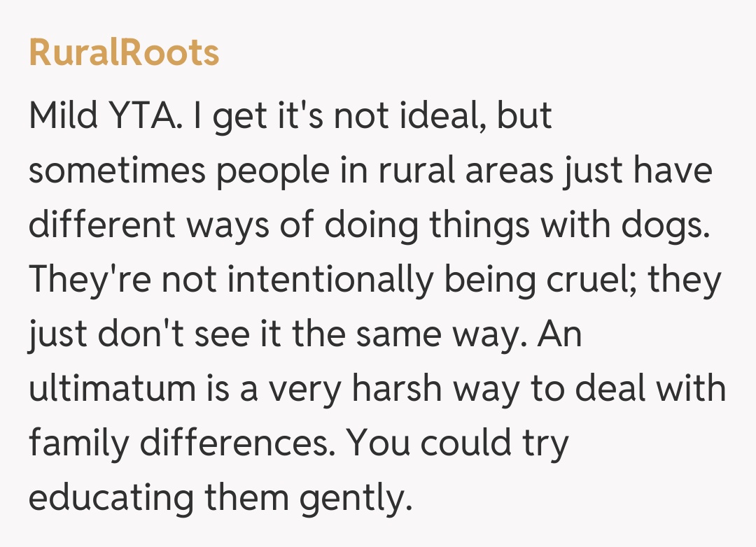The height and width of the screenshot is (547, 756).
Task: Click the word "family" in the comment
Action: pos(77,443)
